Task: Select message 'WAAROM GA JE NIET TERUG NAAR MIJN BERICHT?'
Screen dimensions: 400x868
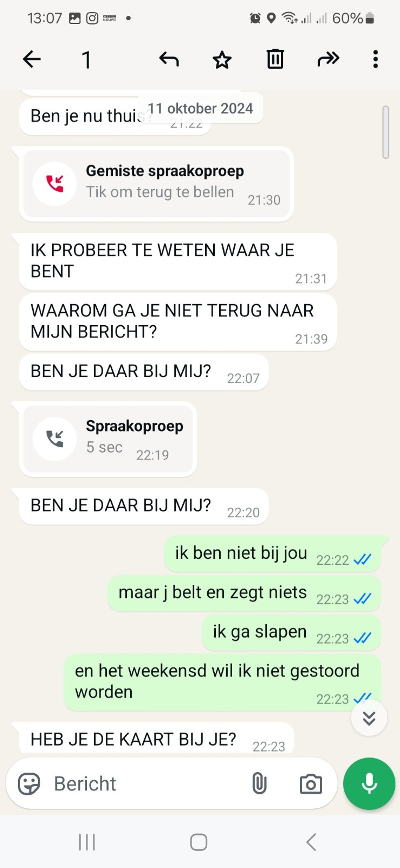Action: click(178, 322)
